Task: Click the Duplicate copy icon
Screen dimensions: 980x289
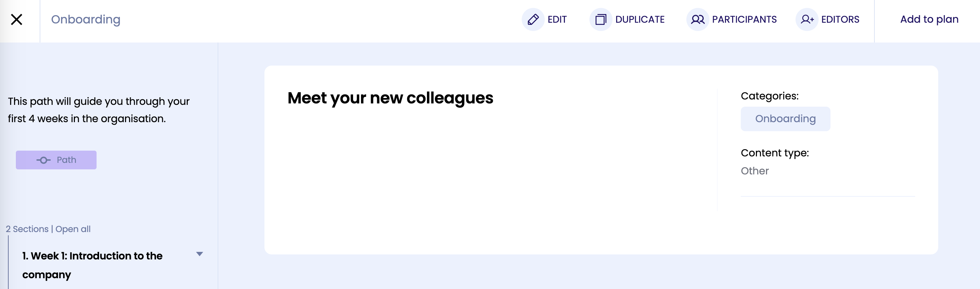Action: click(601, 19)
